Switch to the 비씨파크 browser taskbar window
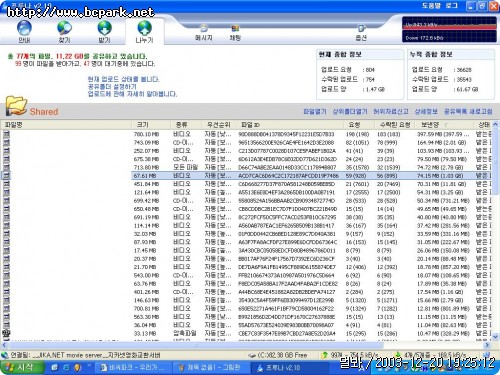Image resolution: width=500 pixels, height=375 pixels. [133, 368]
